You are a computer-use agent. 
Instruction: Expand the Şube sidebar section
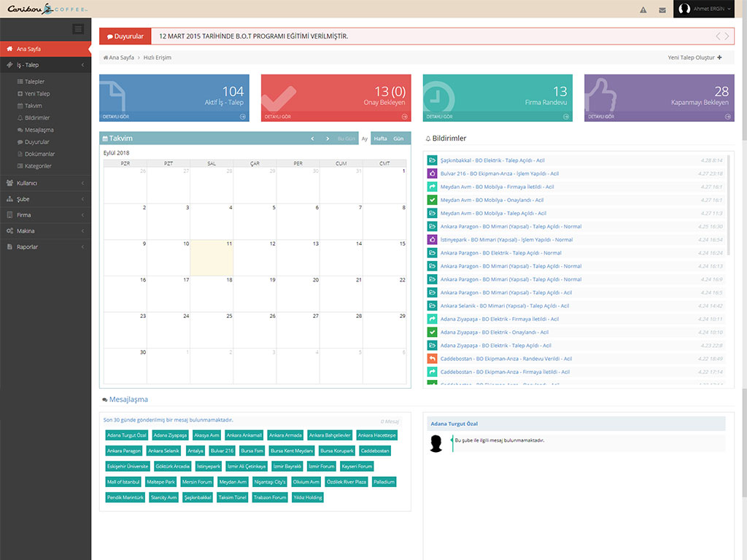pyautogui.click(x=45, y=199)
